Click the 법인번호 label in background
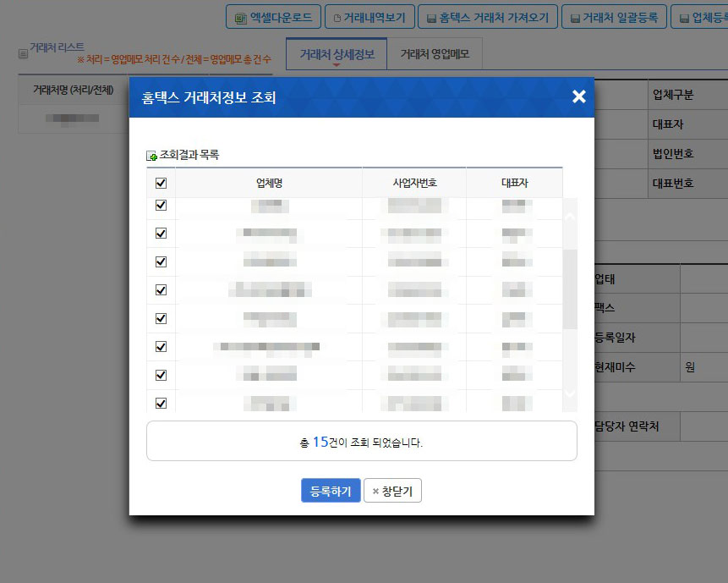This screenshot has height=583, width=728. pyautogui.click(x=673, y=153)
